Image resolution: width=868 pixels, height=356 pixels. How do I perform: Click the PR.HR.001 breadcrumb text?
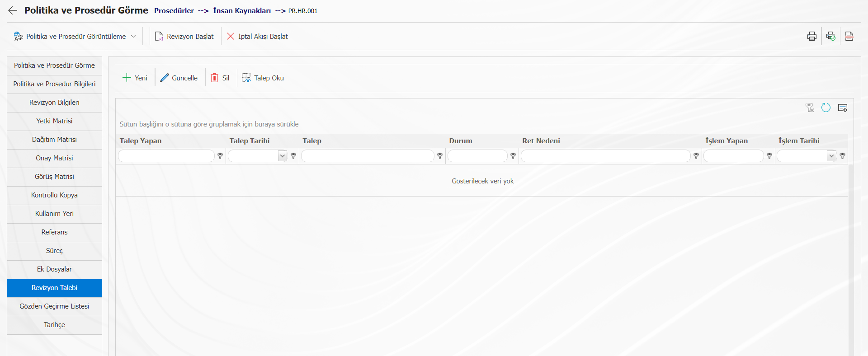[303, 11]
